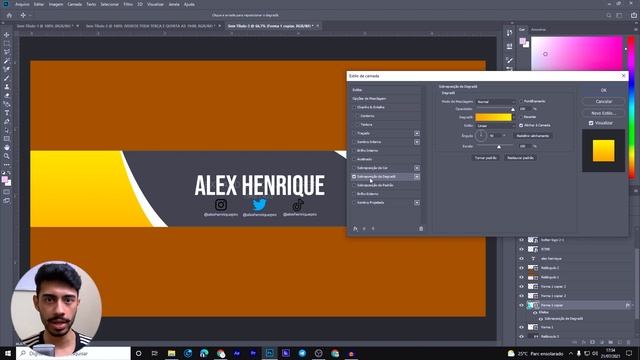Click the create new layer icon

[620, 342]
